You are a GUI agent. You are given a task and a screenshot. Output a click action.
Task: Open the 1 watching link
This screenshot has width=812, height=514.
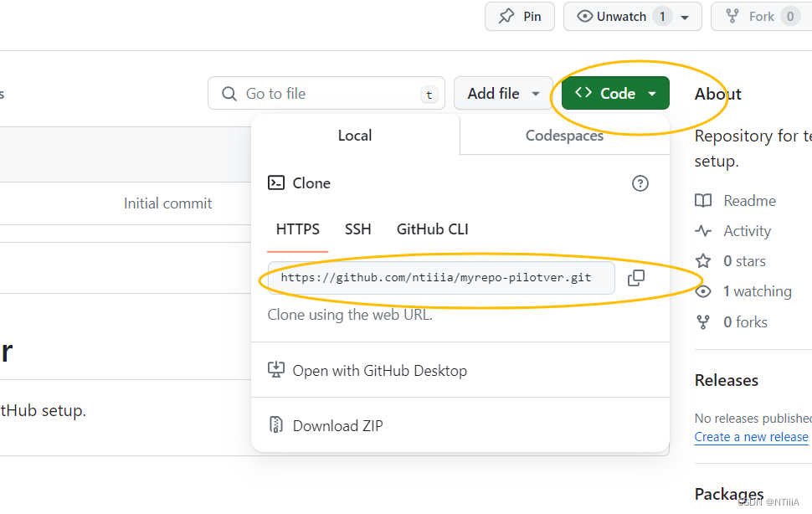point(757,291)
